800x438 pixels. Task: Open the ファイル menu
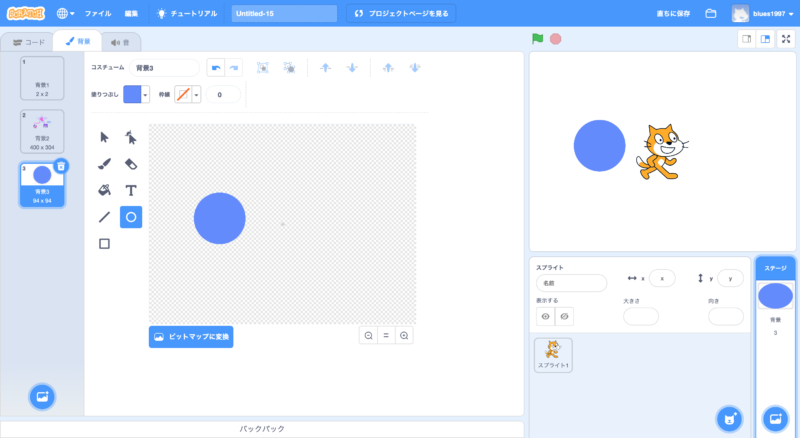click(98, 14)
